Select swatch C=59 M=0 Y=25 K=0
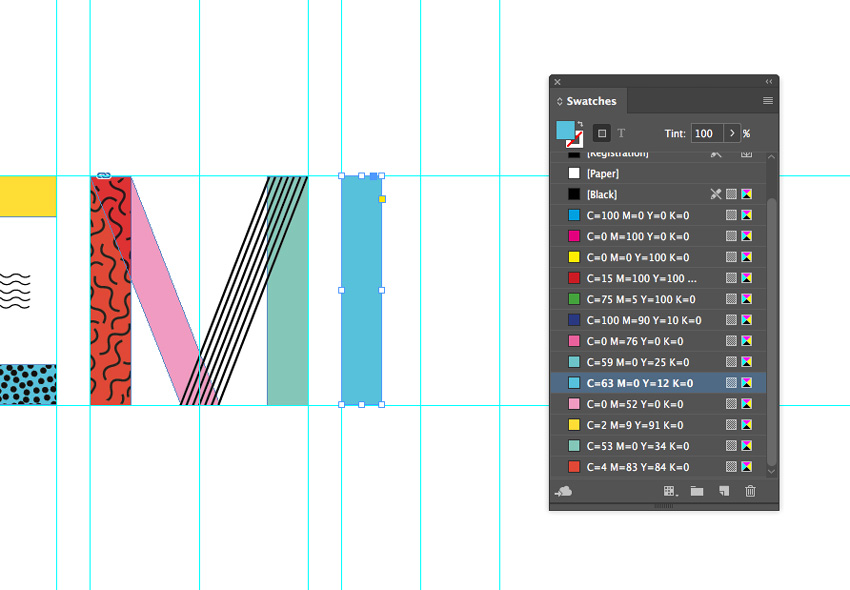This screenshot has width=850, height=590. tap(658, 362)
